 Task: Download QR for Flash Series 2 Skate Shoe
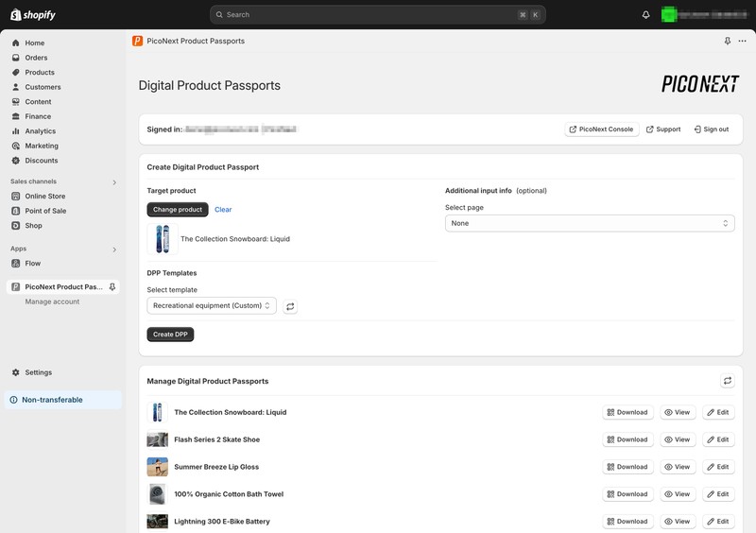coord(627,439)
